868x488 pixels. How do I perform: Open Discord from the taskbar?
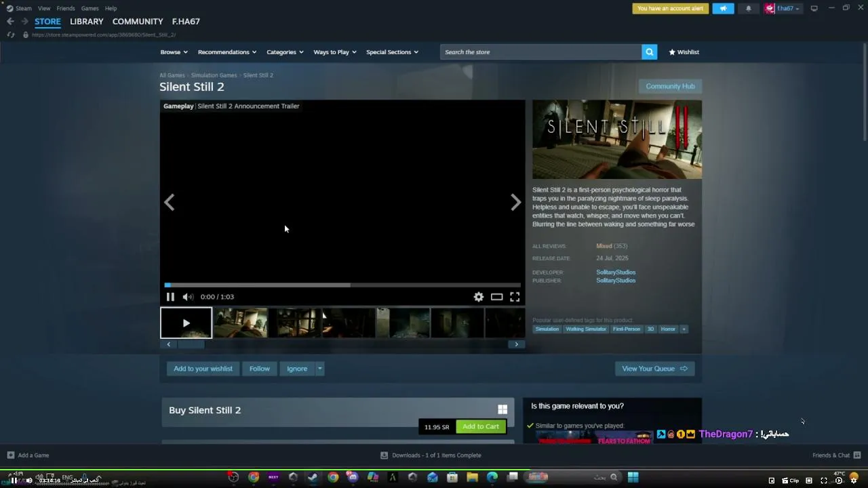[x=353, y=477]
